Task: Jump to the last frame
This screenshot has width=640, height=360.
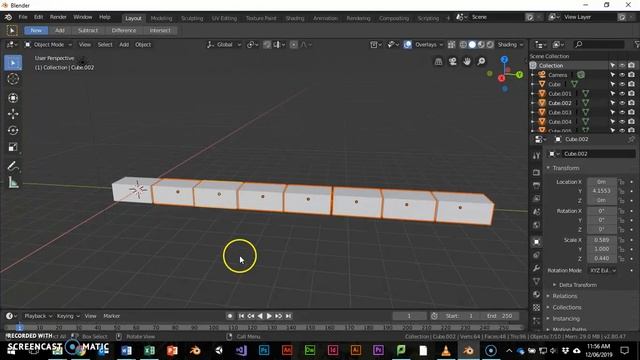Action: coord(288,316)
